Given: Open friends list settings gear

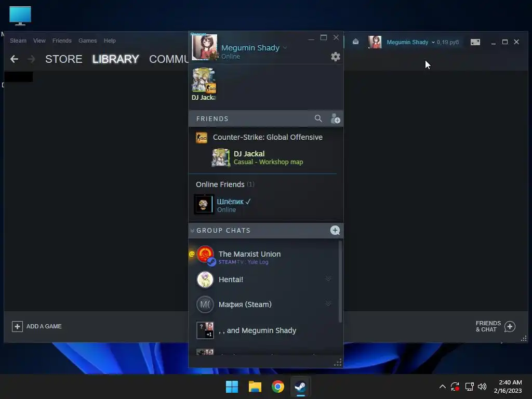Looking at the screenshot, I should coord(335,57).
